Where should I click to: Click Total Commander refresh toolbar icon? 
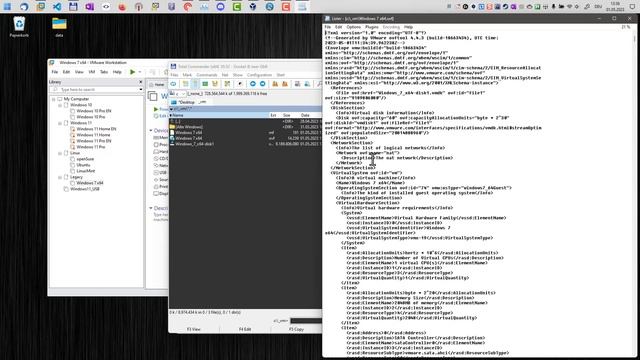173,84
